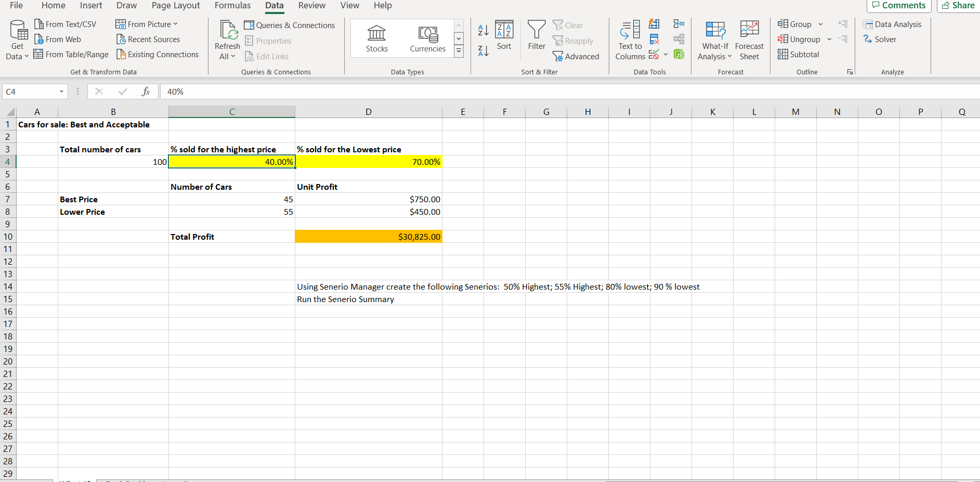980x482 pixels.
Task: Select cell with $750.00 unit profit
Action: coord(369,199)
